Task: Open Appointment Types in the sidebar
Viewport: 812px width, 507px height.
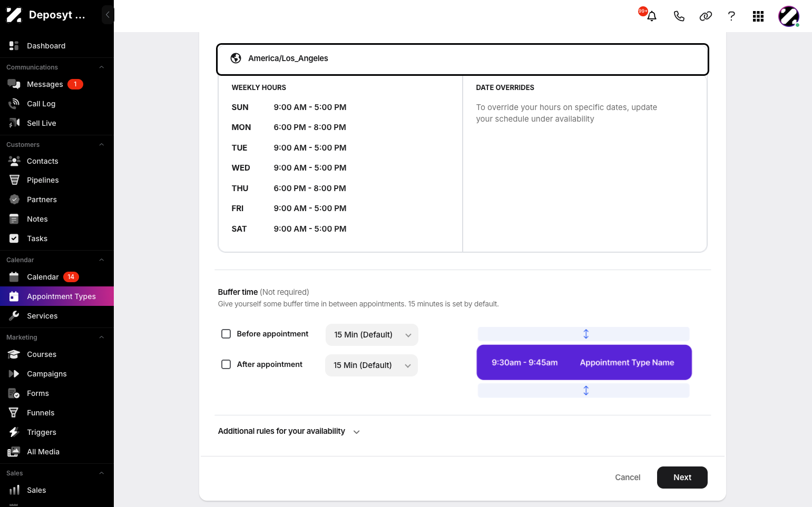Action: 57,296
